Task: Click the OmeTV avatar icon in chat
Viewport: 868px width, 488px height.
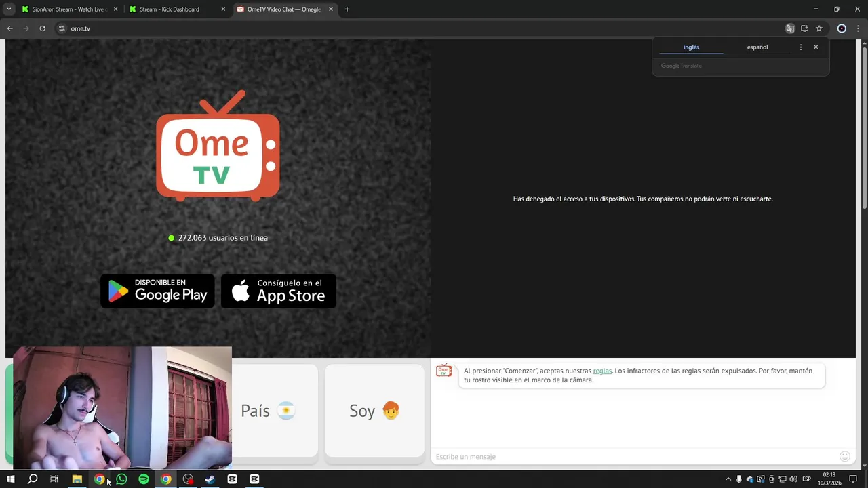Action: pos(443,370)
